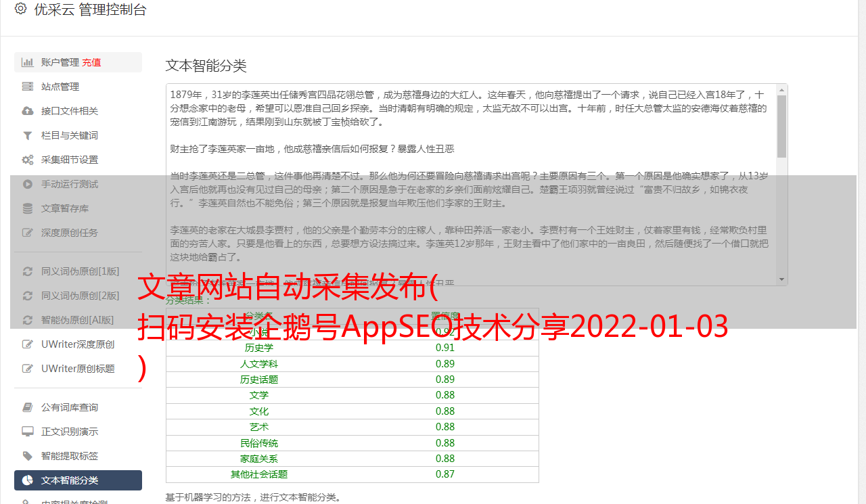866x504 pixels.
Task: Click the 历史话题 category cell
Action: coord(259,380)
